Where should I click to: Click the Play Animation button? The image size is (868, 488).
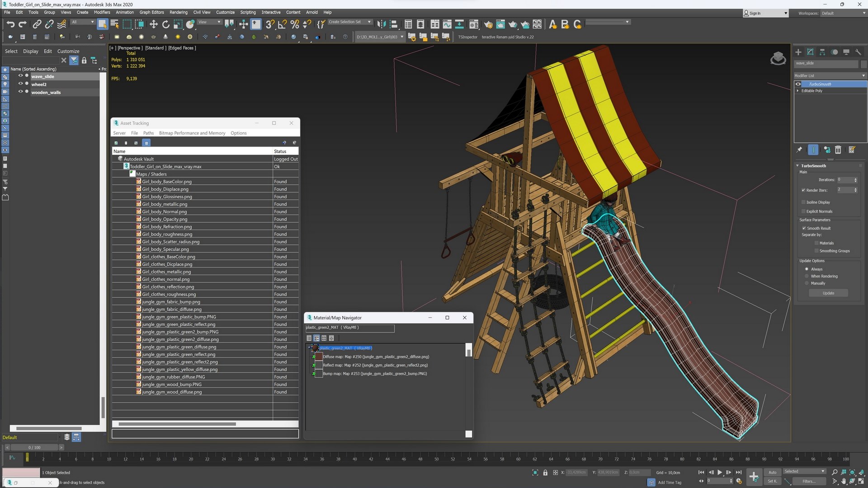720,472
